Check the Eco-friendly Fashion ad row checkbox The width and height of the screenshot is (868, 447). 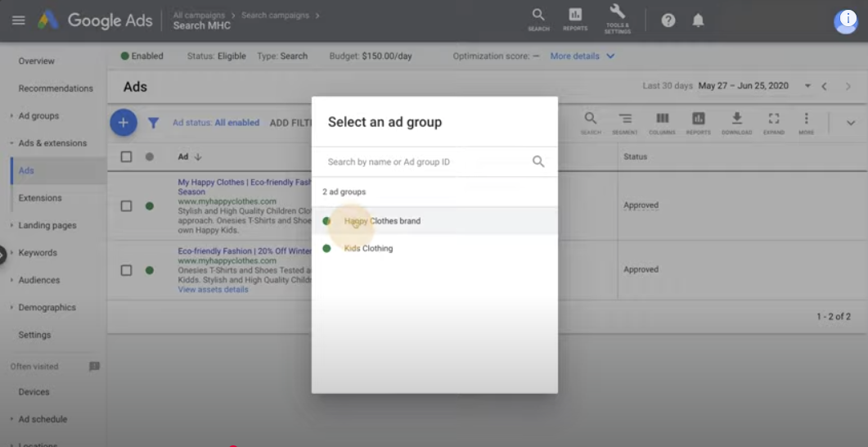click(126, 270)
